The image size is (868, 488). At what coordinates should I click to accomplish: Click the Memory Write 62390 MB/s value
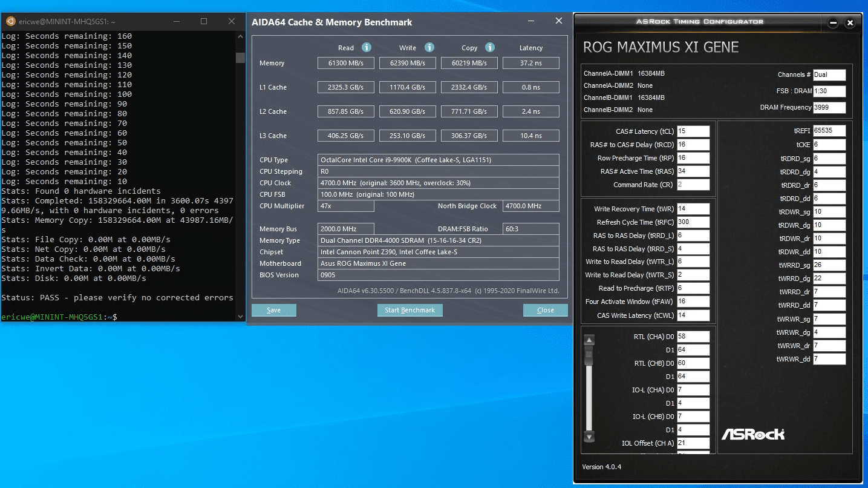(408, 63)
